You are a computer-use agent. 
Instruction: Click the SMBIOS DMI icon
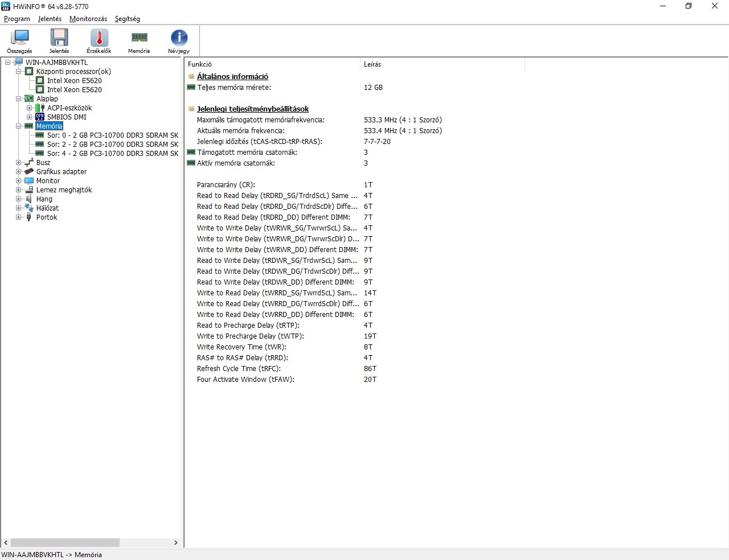(40, 117)
